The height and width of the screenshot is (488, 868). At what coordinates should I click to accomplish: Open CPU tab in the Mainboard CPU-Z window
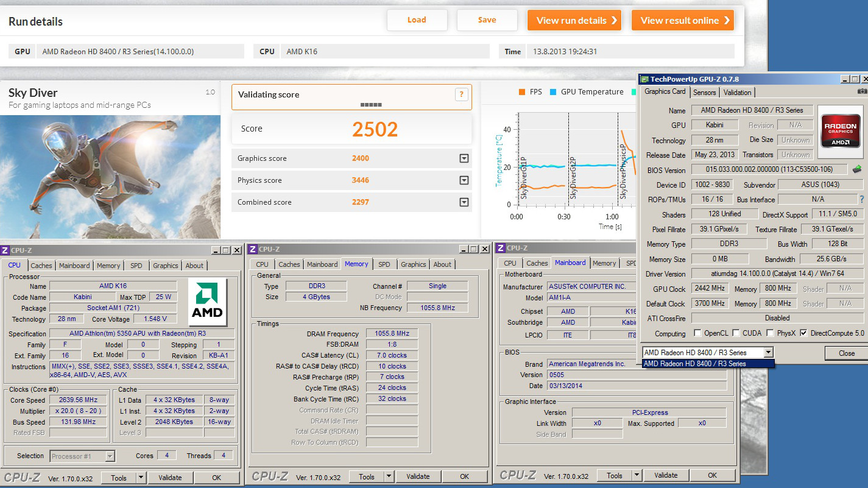click(x=510, y=263)
